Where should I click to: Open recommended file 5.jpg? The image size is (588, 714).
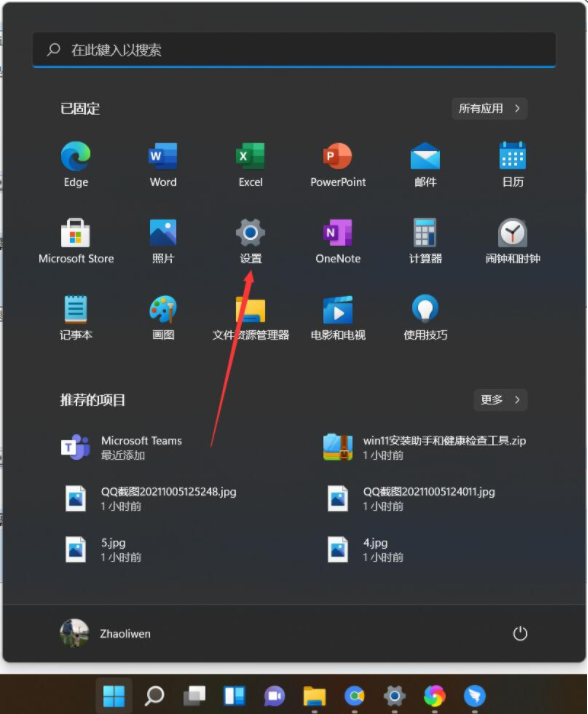point(101,549)
